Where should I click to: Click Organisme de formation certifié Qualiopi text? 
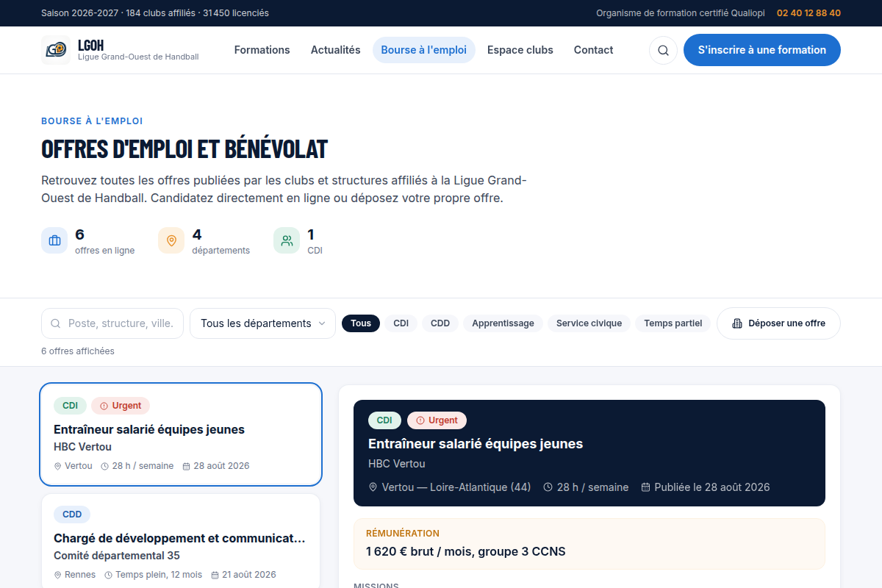point(681,13)
